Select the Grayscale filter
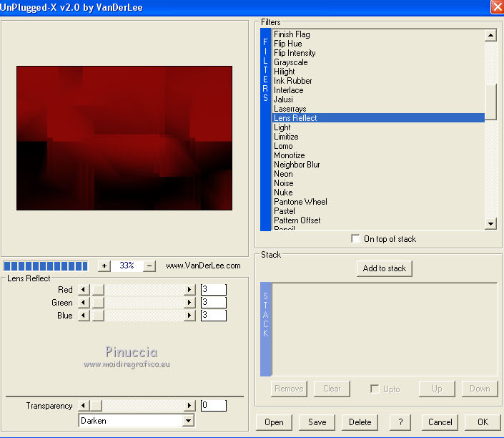Viewport: 504px width, 438px height. [x=378, y=62]
